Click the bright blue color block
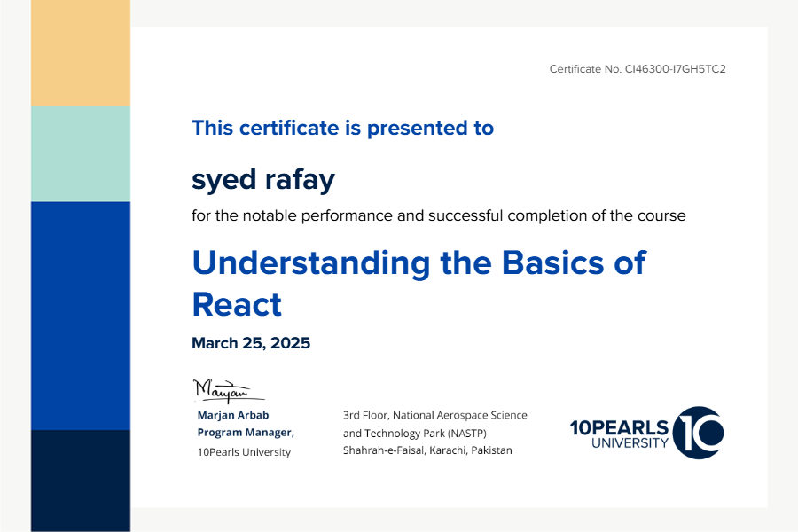This screenshot has width=798, height=532. (x=81, y=315)
